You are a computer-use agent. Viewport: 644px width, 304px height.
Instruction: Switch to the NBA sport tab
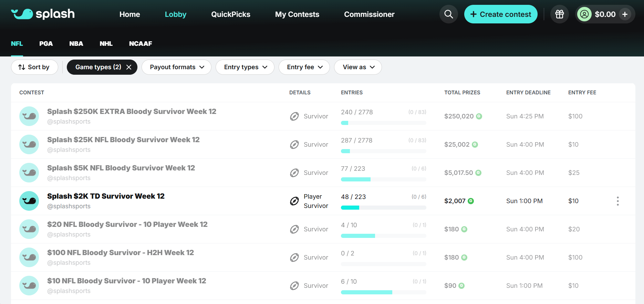(x=76, y=44)
